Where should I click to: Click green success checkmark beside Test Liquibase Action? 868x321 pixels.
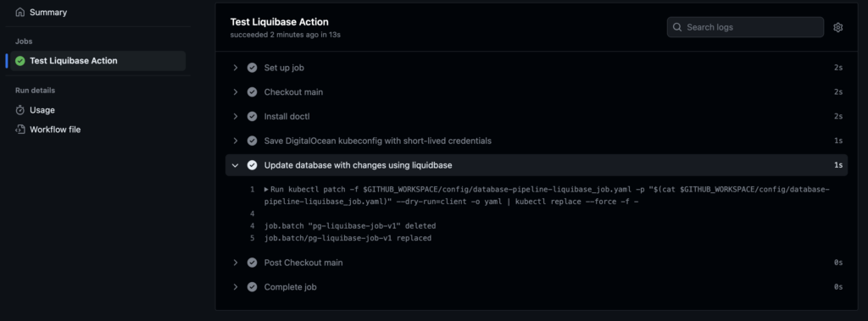click(20, 61)
